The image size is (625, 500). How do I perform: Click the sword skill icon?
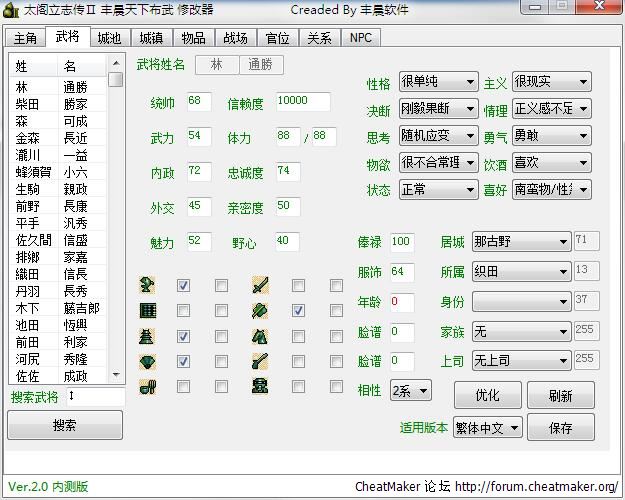click(x=259, y=285)
